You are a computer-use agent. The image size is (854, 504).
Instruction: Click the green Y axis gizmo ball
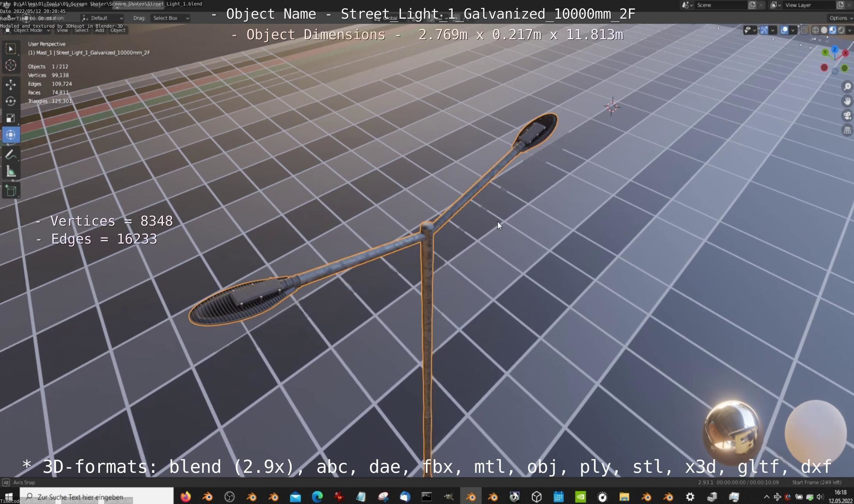[x=825, y=52]
